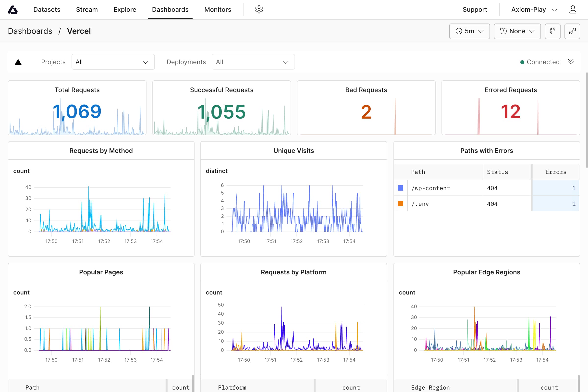Open the None compare dropdown
This screenshot has height=392, width=588.
tap(517, 31)
